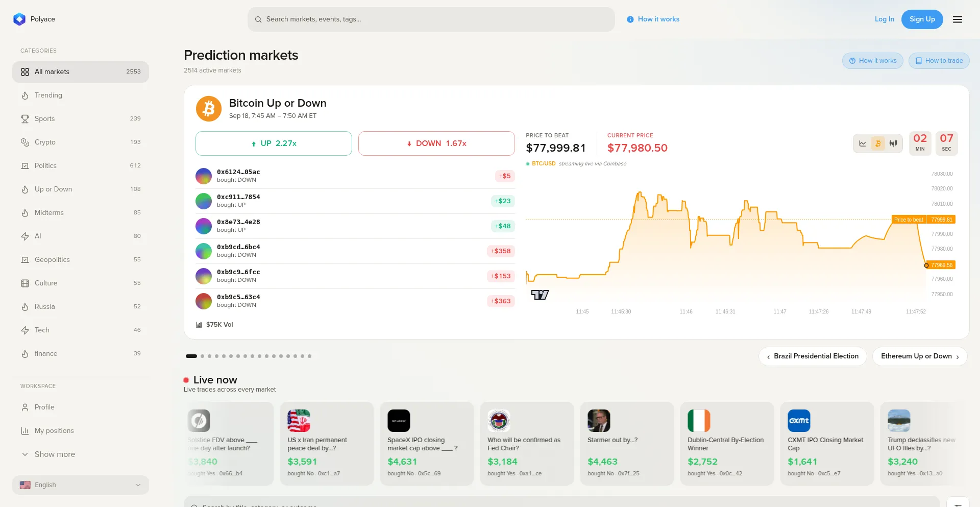Click the Price to beat chart label

[909, 220]
